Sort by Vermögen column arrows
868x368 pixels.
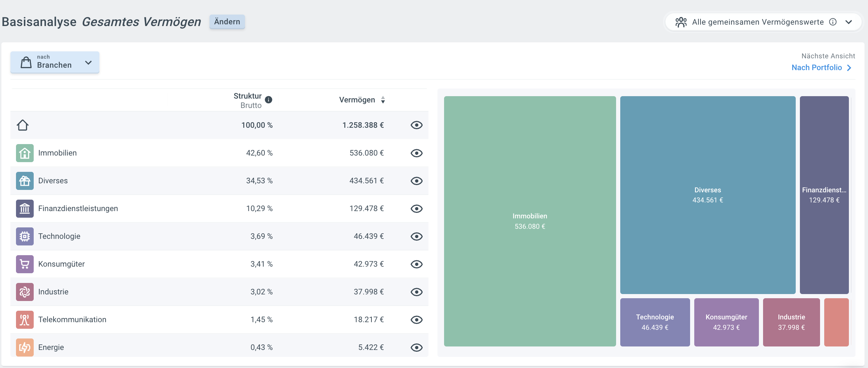pos(383,100)
